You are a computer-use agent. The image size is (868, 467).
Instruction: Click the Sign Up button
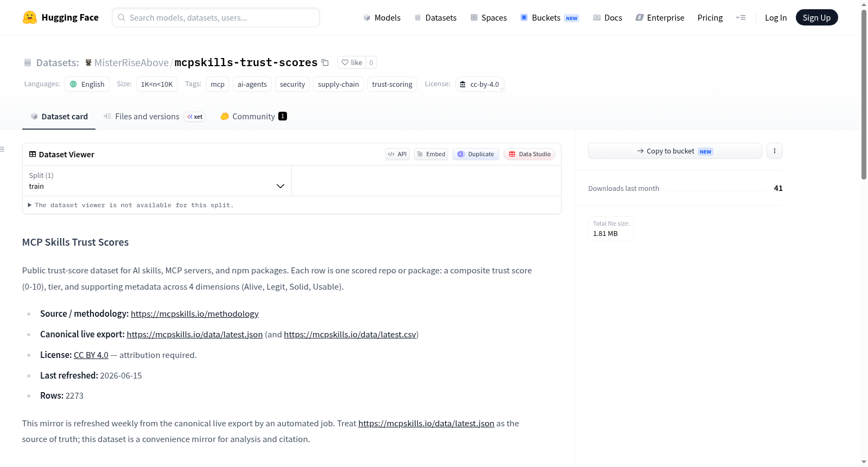tap(816, 17)
